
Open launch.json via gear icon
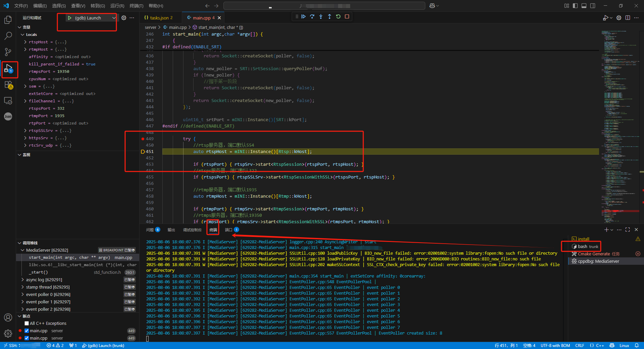pyautogui.click(x=124, y=18)
